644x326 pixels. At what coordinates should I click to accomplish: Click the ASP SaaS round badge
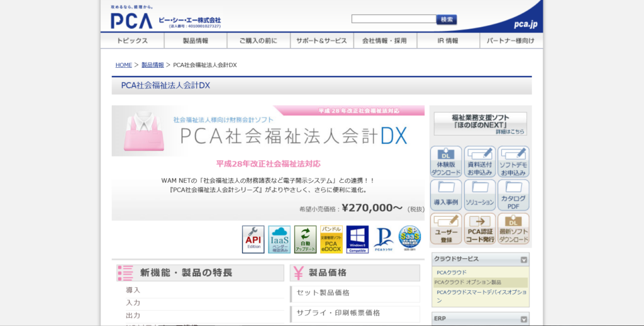click(x=409, y=238)
